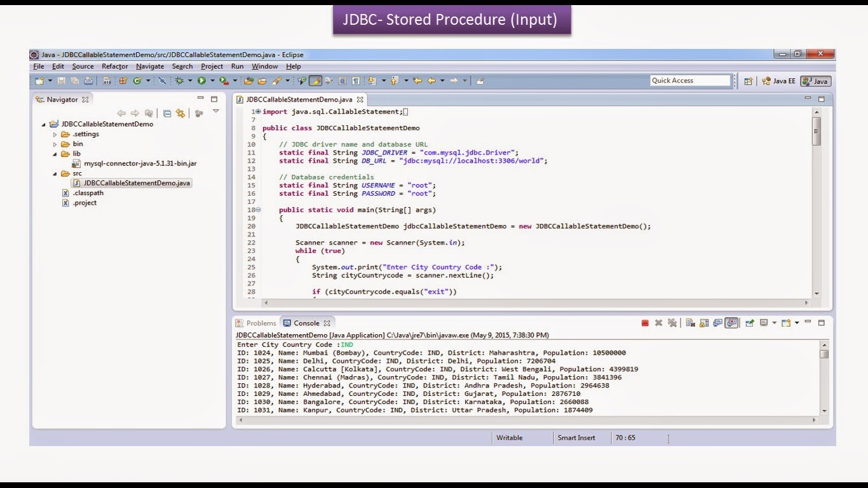Open the Refactor menu
This screenshot has width=868, height=488.
tap(115, 66)
